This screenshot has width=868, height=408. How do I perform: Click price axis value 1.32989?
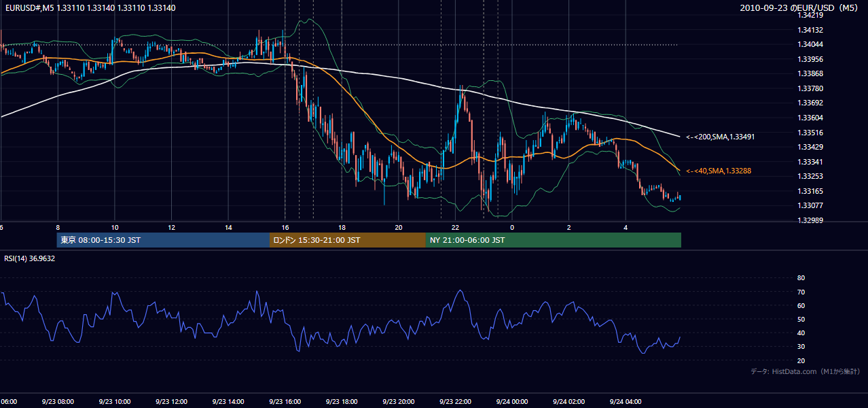[x=811, y=220]
